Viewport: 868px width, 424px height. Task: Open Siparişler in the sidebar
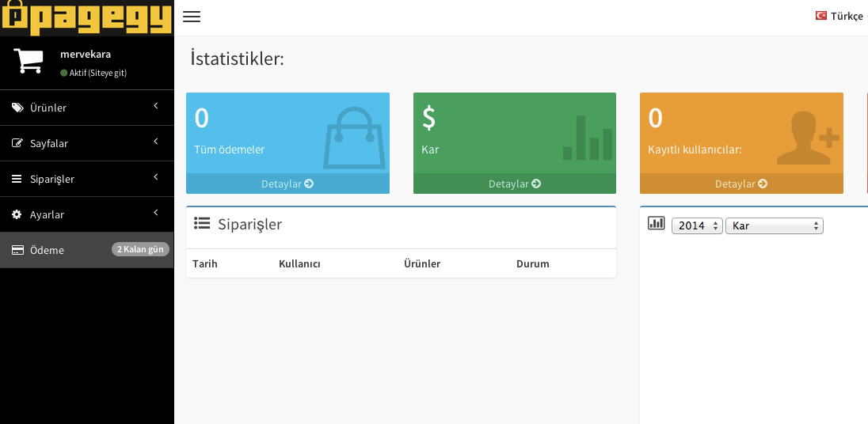(87, 179)
